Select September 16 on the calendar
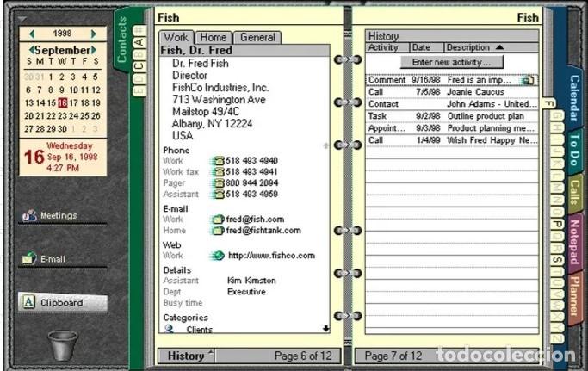The height and width of the screenshot is (371, 588). coord(63,102)
